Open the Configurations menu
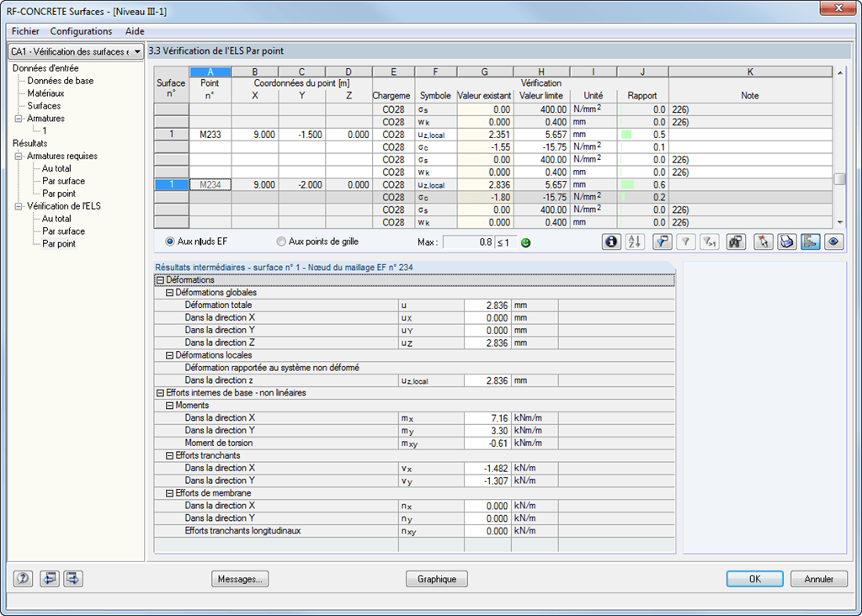Screen dimensions: 862x616 pos(82,31)
